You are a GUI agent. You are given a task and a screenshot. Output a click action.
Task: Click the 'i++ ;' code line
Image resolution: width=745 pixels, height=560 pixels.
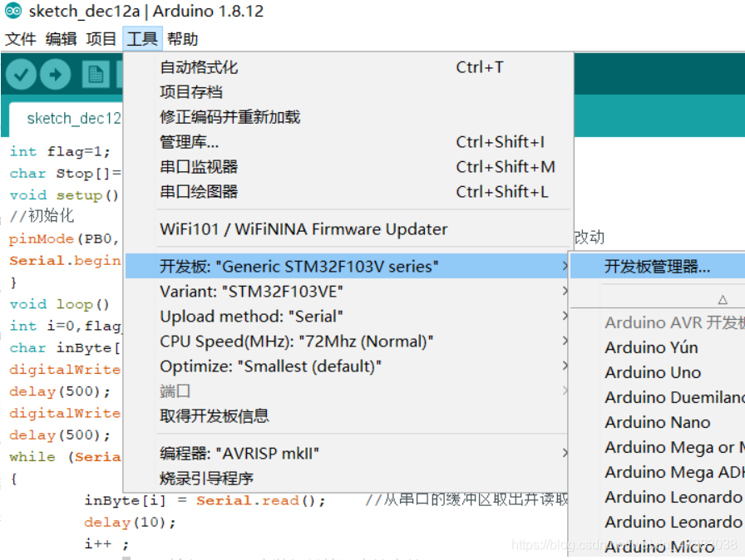106,544
